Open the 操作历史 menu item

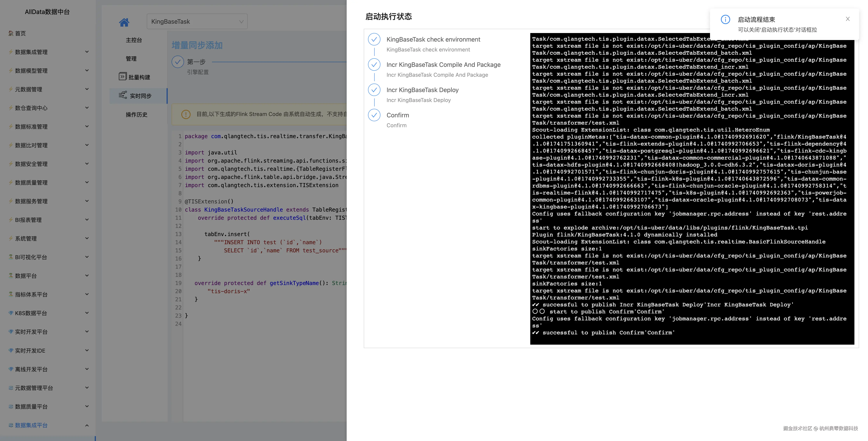coord(136,115)
